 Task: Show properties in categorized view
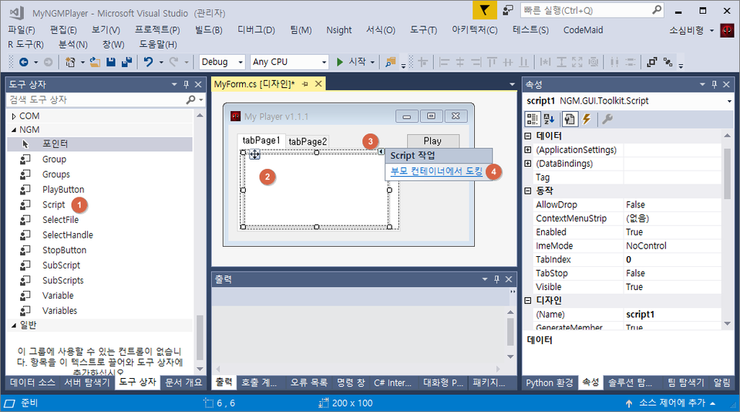click(532, 119)
